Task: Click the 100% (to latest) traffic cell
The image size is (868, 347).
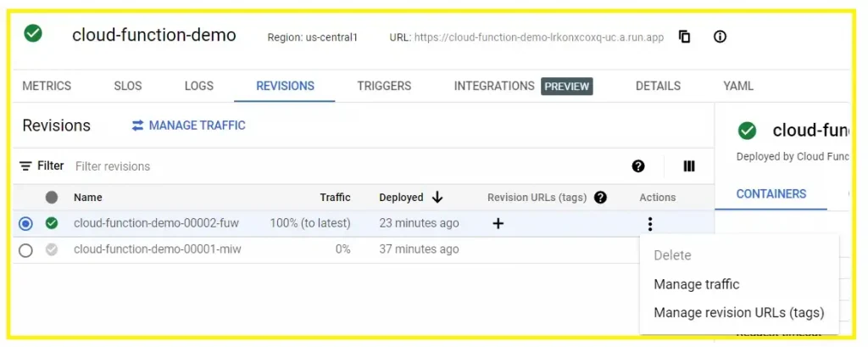Action: tap(310, 223)
